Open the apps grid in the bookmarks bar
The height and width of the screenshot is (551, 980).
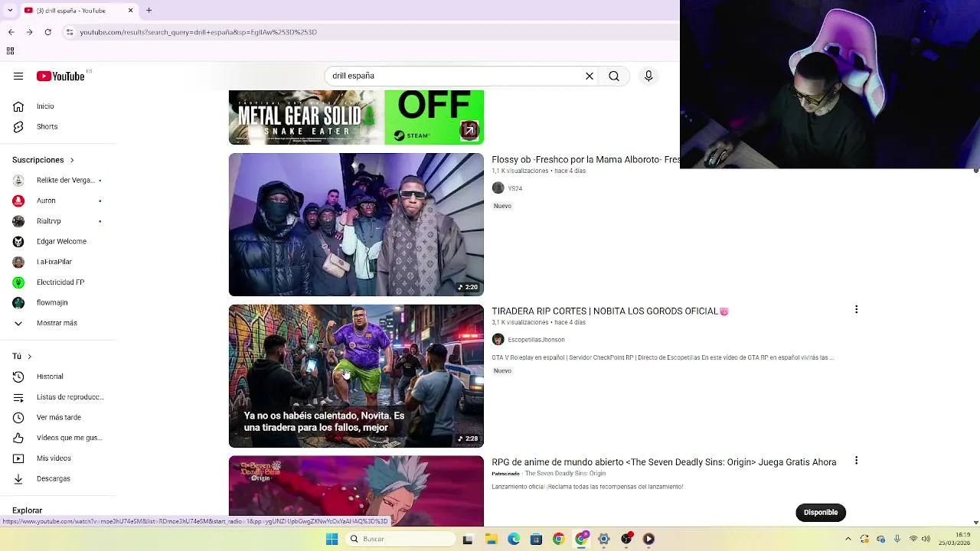10,51
